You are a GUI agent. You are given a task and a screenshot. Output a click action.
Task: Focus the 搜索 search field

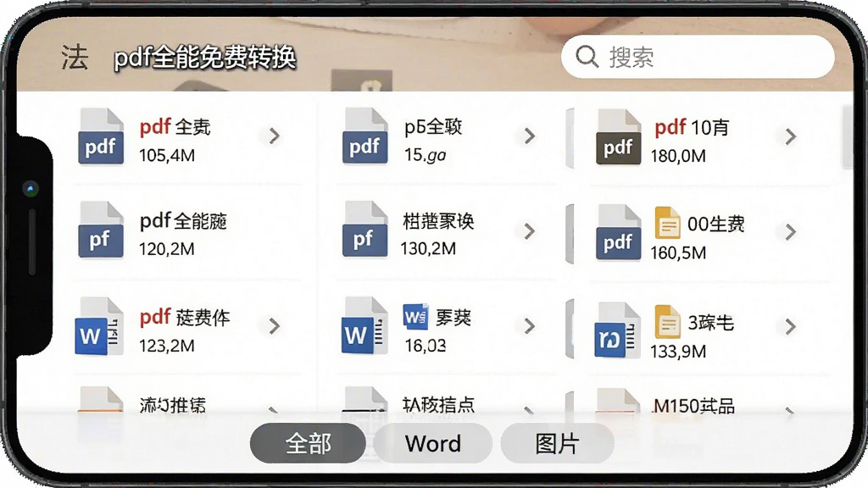pyautogui.click(x=698, y=57)
